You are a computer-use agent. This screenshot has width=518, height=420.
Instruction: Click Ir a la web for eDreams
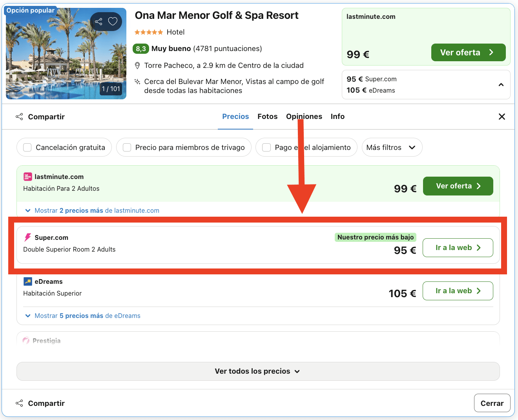pos(458,291)
